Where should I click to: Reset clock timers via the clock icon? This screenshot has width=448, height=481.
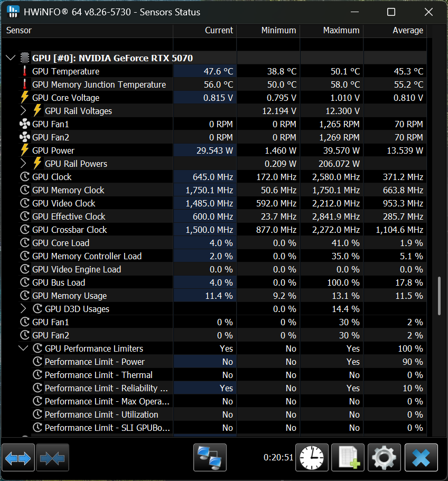pos(312,457)
